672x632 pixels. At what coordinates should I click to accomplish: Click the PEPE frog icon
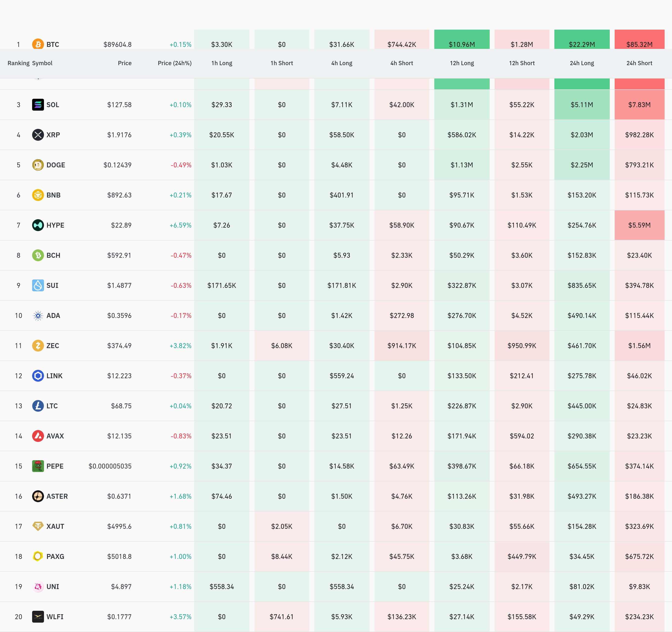pos(38,466)
